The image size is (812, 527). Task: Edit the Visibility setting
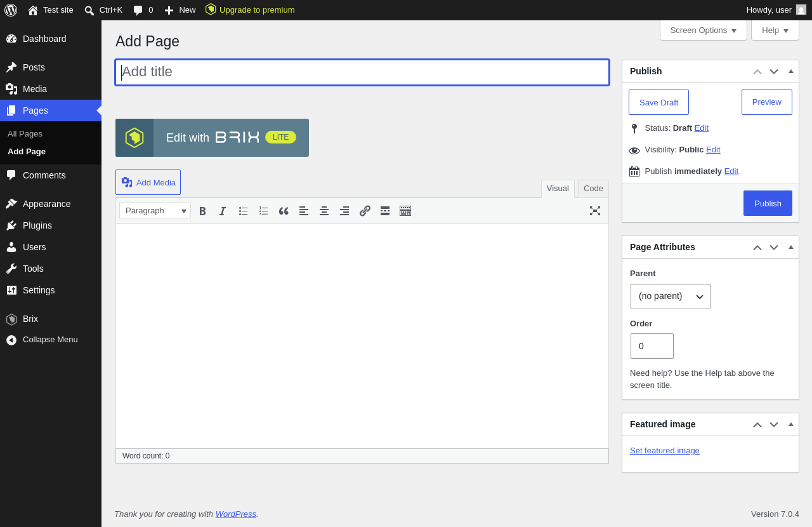coord(713,150)
